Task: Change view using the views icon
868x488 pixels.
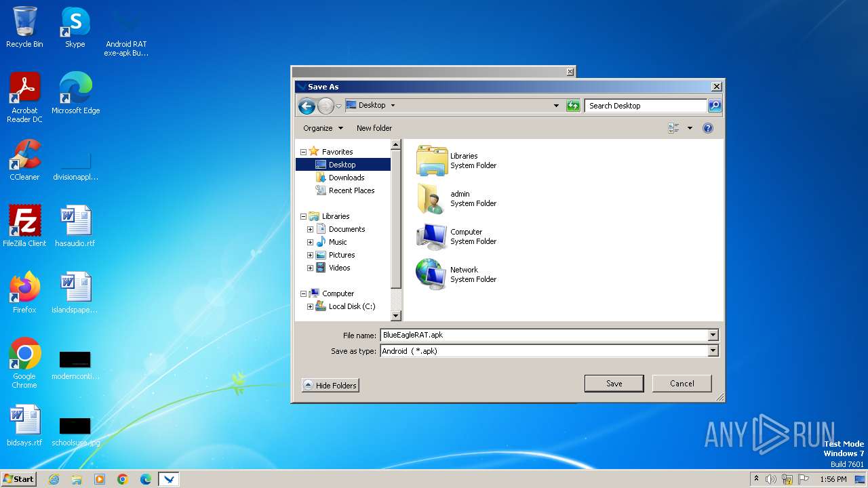Action: point(673,128)
